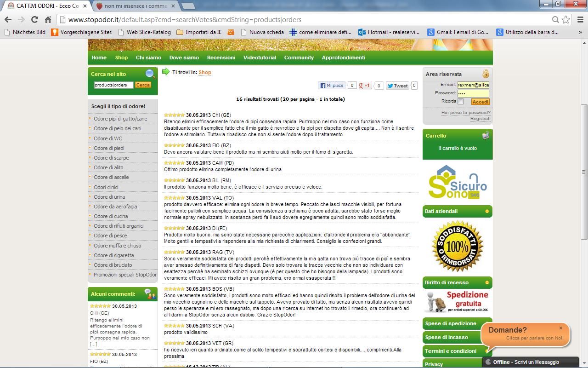Expand the Diritto di recesso section
The width and height of the screenshot is (588, 368).
[x=458, y=282]
